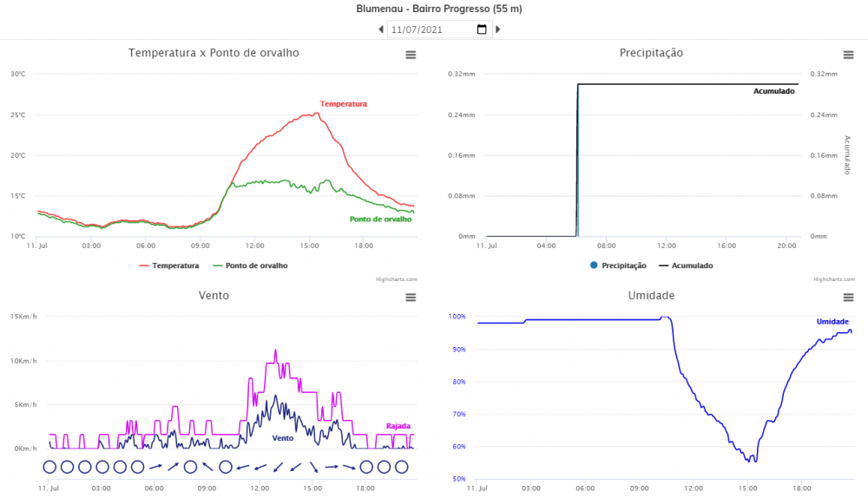Click the first calm wind circle marker

pyautogui.click(x=49, y=467)
